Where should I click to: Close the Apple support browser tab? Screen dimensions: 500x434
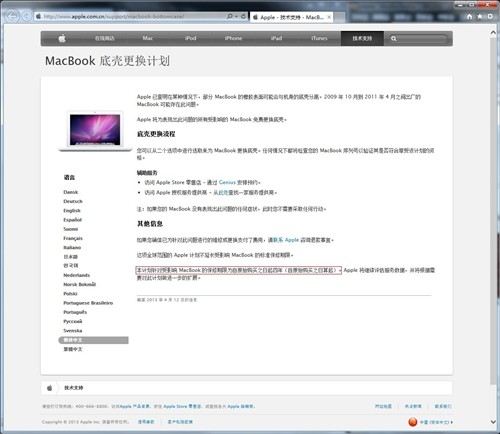click(x=329, y=17)
